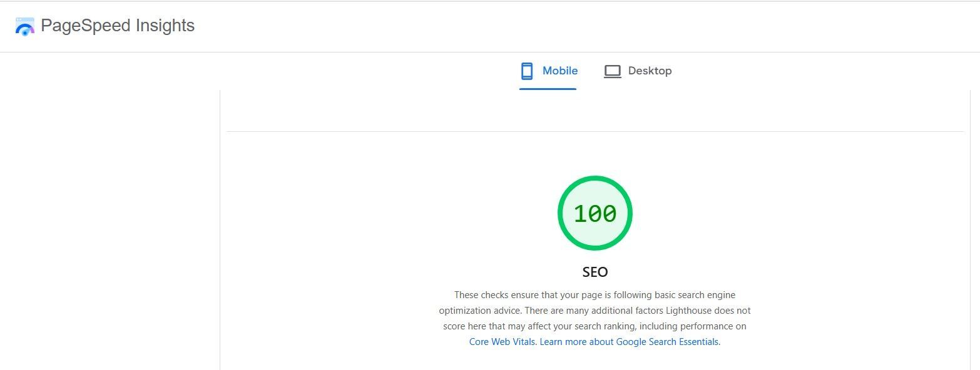980x370 pixels.
Task: Open the Core Web Vitals link
Action: click(x=502, y=342)
